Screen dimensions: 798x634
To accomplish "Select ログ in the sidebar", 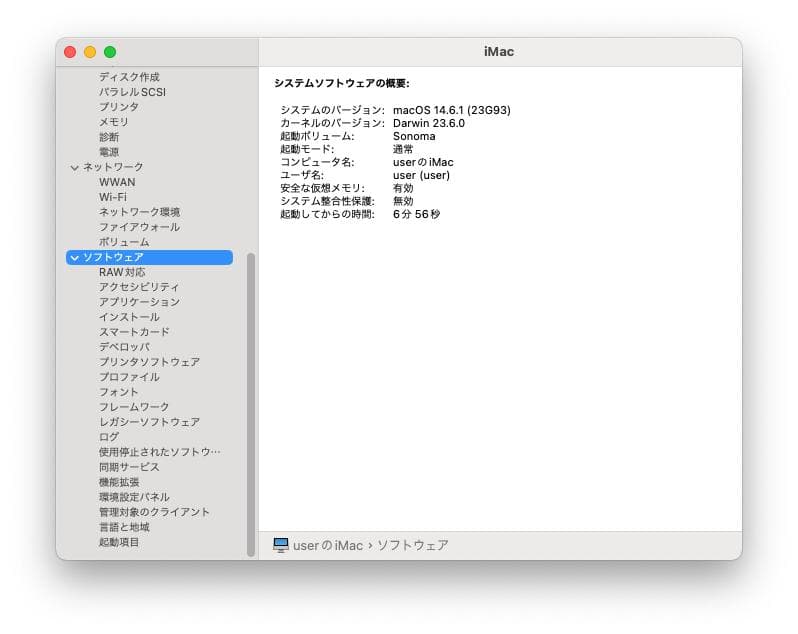I will pos(109,437).
